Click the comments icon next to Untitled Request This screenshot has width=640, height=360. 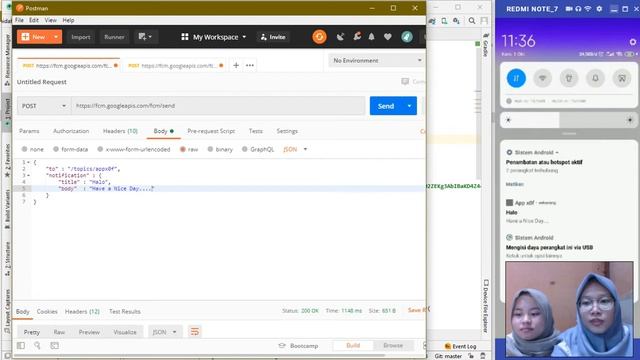click(x=405, y=82)
